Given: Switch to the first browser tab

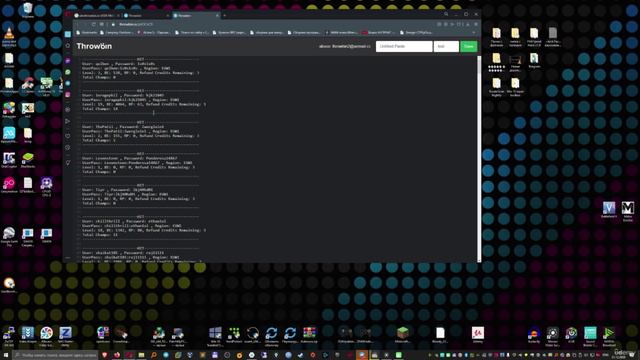Looking at the screenshot, I should [x=97, y=16].
